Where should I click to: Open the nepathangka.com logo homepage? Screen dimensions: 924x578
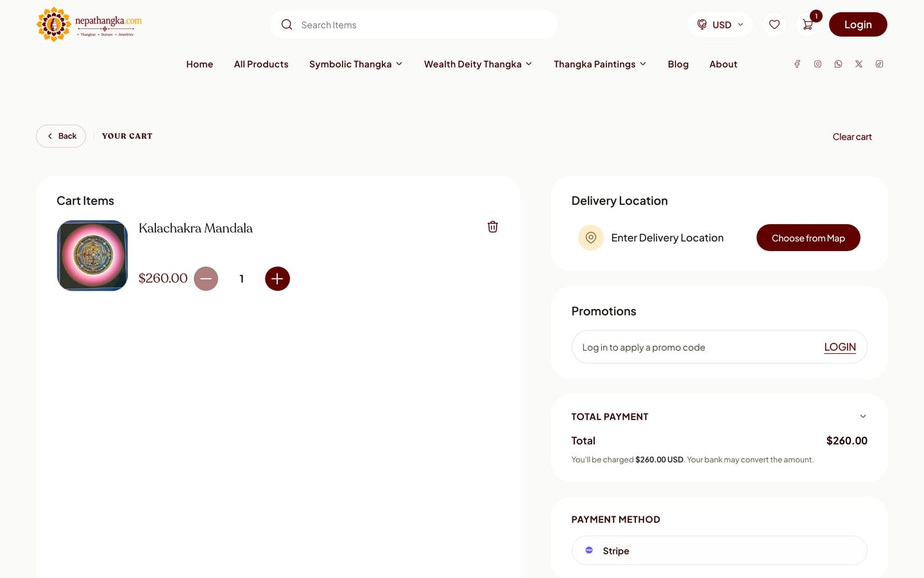89,24
